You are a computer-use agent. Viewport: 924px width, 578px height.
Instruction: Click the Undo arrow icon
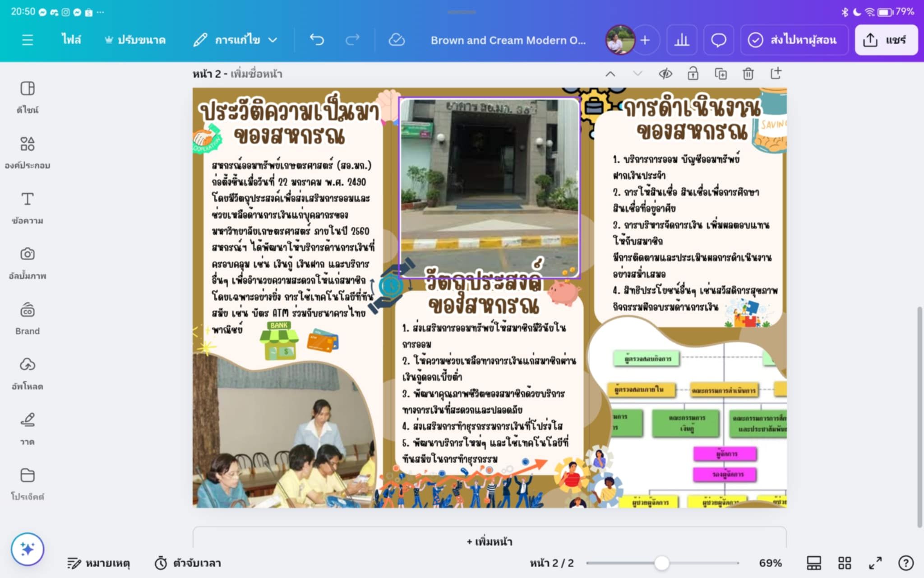[317, 40]
